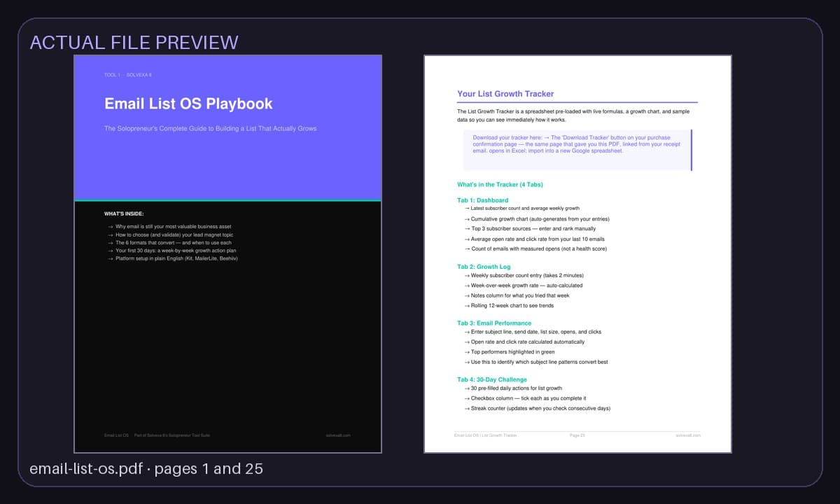Open the page 25 tracker thumbnail
This screenshot has height=504, width=840.
tap(577, 254)
